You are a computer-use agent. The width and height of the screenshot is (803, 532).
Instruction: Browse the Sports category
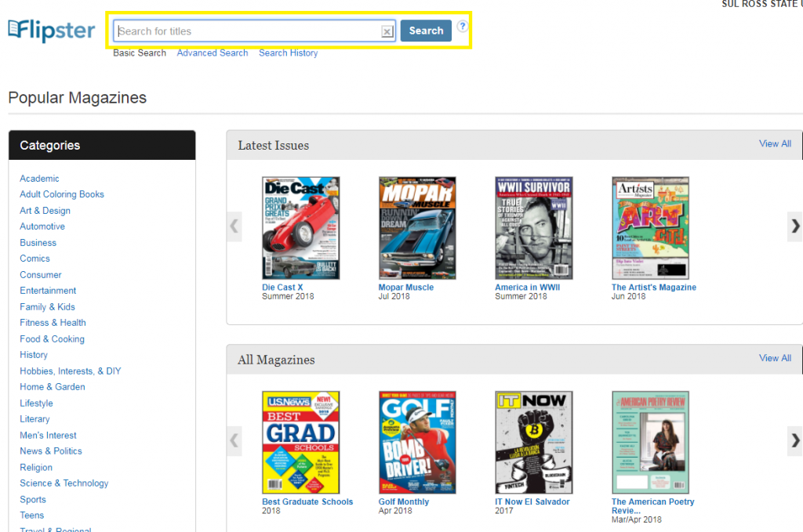[x=33, y=500]
